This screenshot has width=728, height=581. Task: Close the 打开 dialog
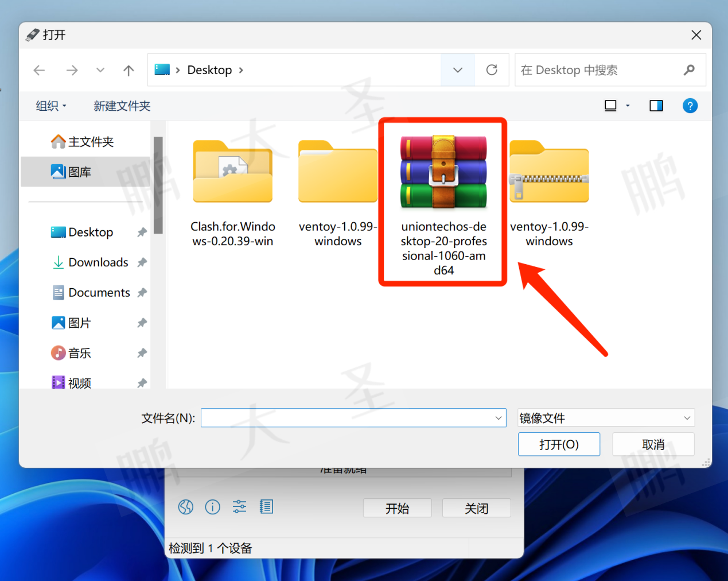click(696, 35)
